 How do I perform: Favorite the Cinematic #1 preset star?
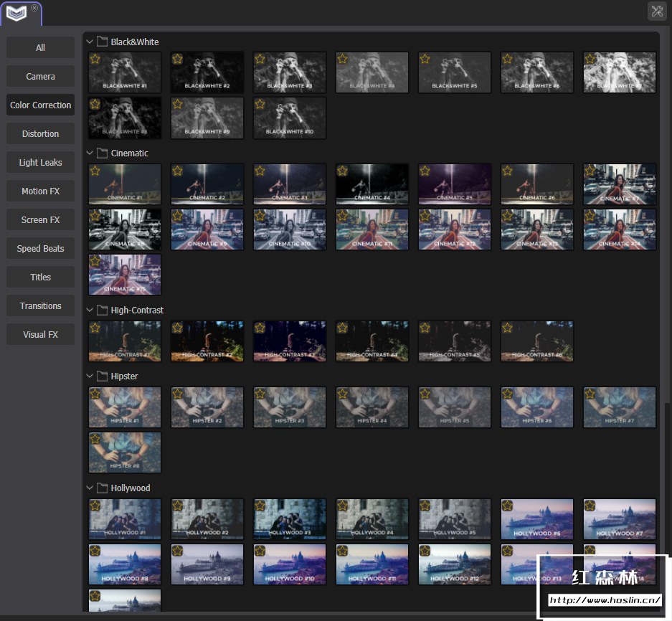pos(95,171)
